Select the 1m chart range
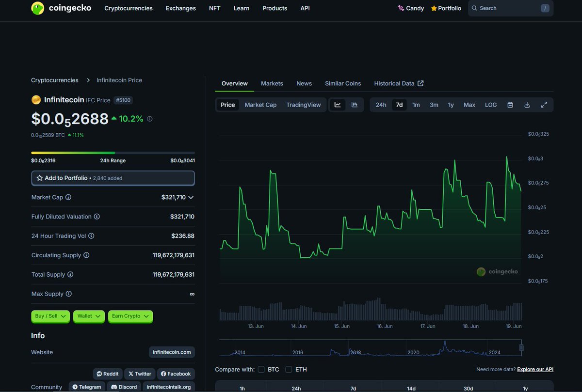 (416, 105)
